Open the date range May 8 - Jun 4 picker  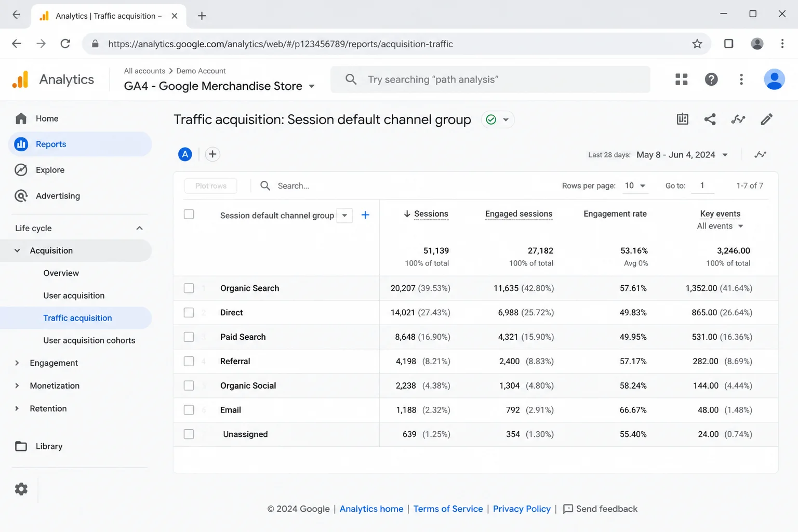[x=682, y=155]
